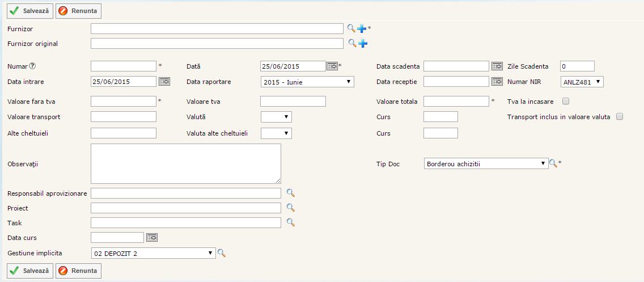The width and height of the screenshot is (644, 282).
Task: Open the Tip Doc dropdown list
Action: tap(486, 163)
